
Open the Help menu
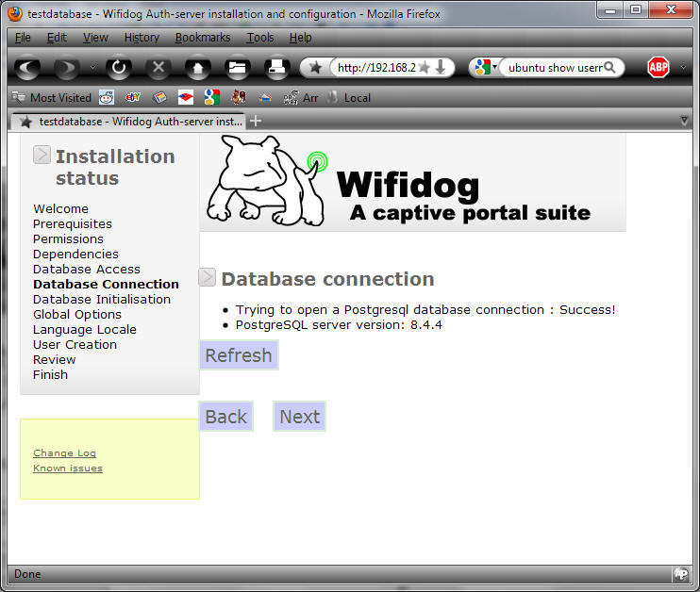point(300,38)
